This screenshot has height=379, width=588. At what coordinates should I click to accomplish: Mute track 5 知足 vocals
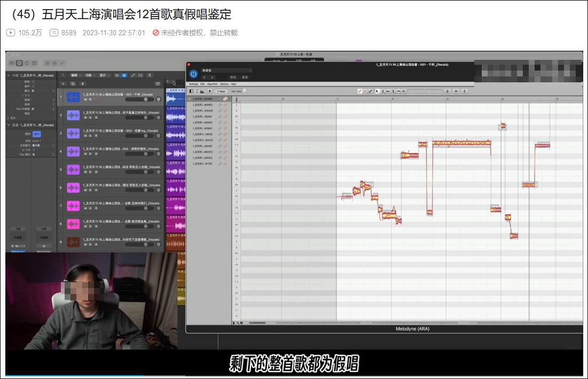coord(85,172)
